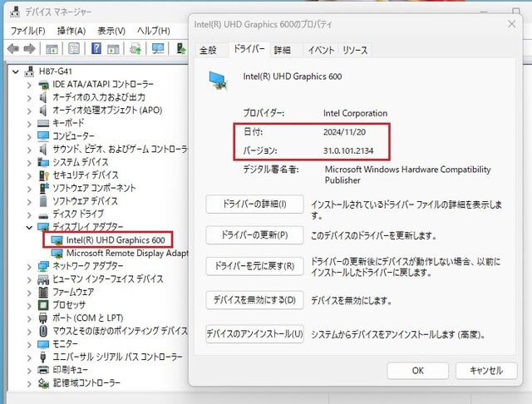The width and height of the screenshot is (532, 404).
Task: Click the computer category monitor icon
Action: [x=43, y=136]
